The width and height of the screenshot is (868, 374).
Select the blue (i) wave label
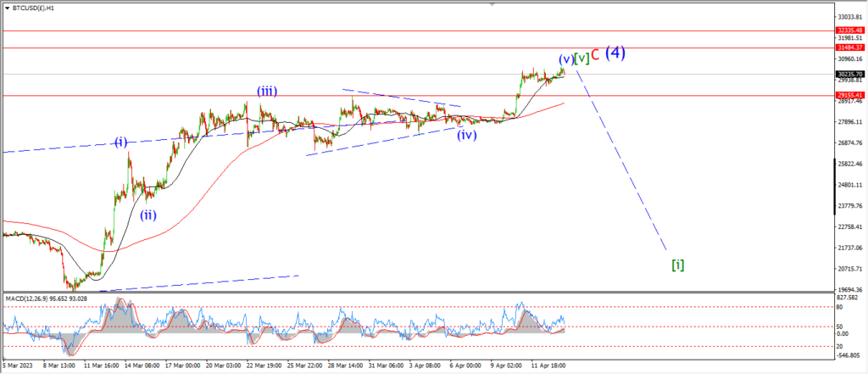click(x=121, y=142)
